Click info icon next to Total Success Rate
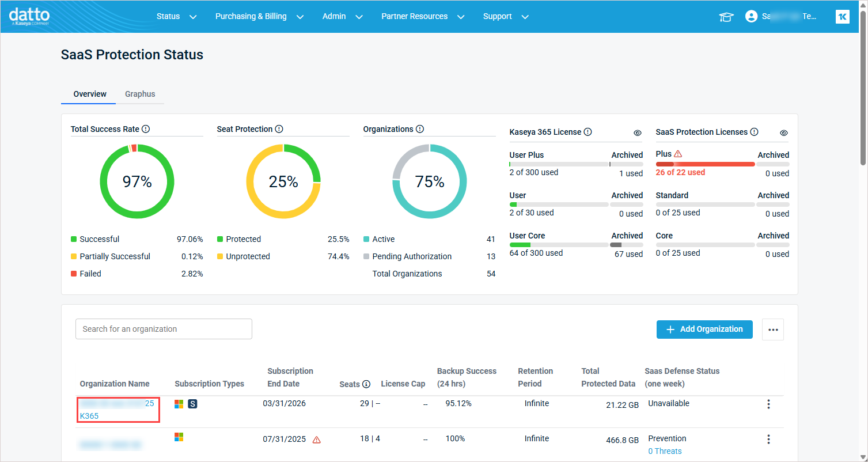 coord(146,129)
